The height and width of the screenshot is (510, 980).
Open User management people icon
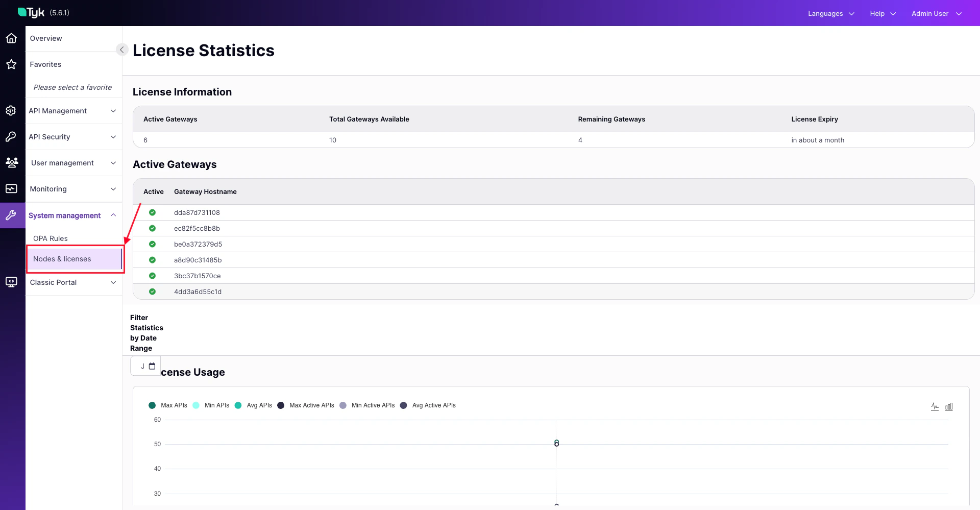click(x=11, y=162)
